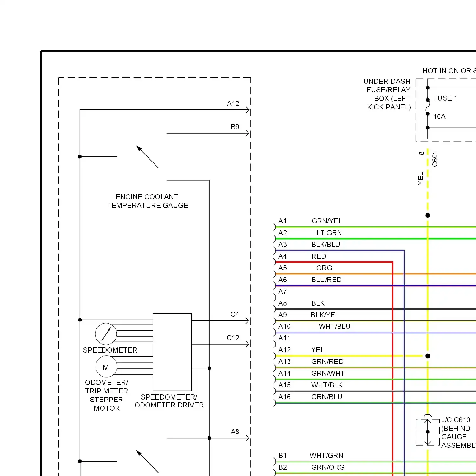The image size is (476, 476).
Task: Select the ORG wire label at A5
Action: [324, 268]
